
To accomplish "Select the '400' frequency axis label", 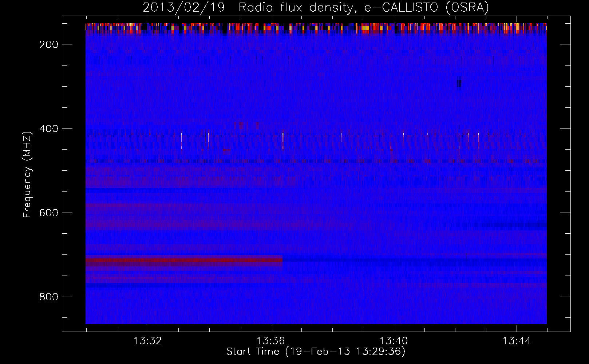I will click(x=49, y=129).
